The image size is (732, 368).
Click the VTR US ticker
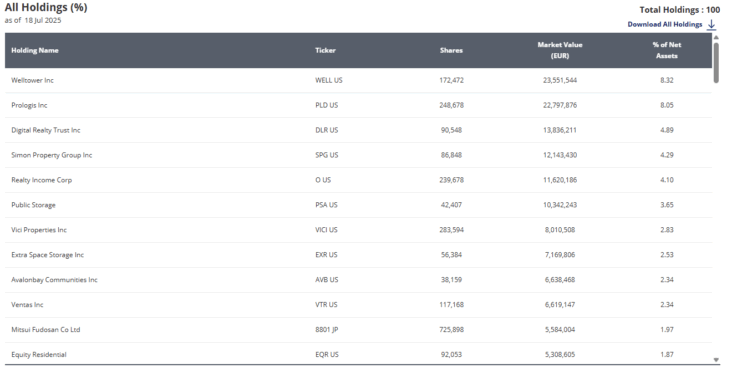pos(326,304)
